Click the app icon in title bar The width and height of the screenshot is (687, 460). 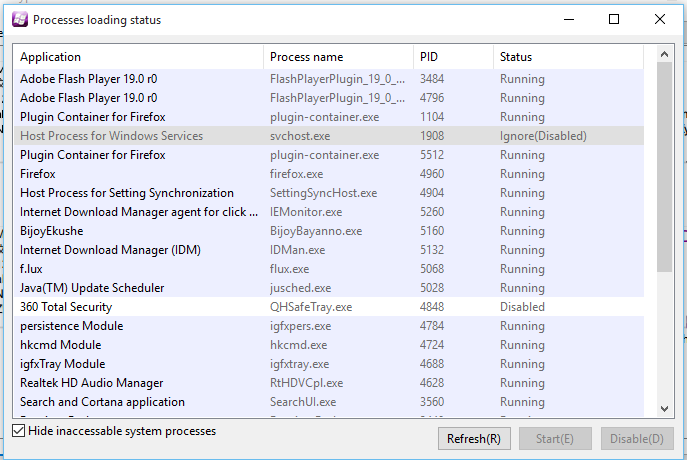[19, 20]
